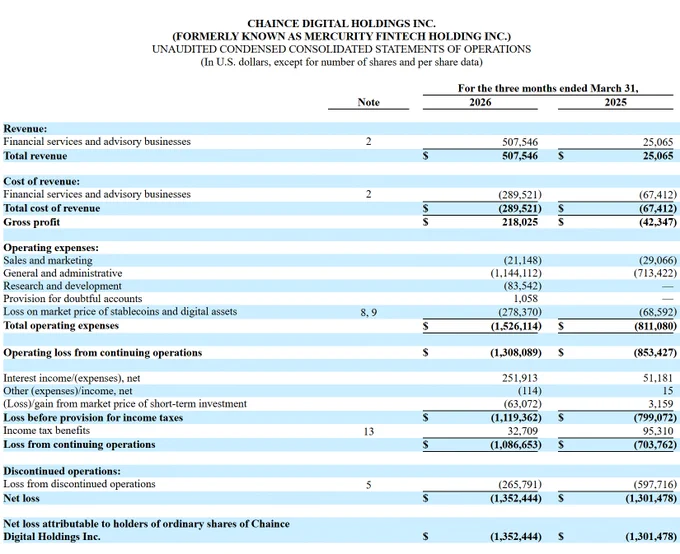Select income tax benefit value 95,310
Screen dimensions: 680x554
point(658,431)
